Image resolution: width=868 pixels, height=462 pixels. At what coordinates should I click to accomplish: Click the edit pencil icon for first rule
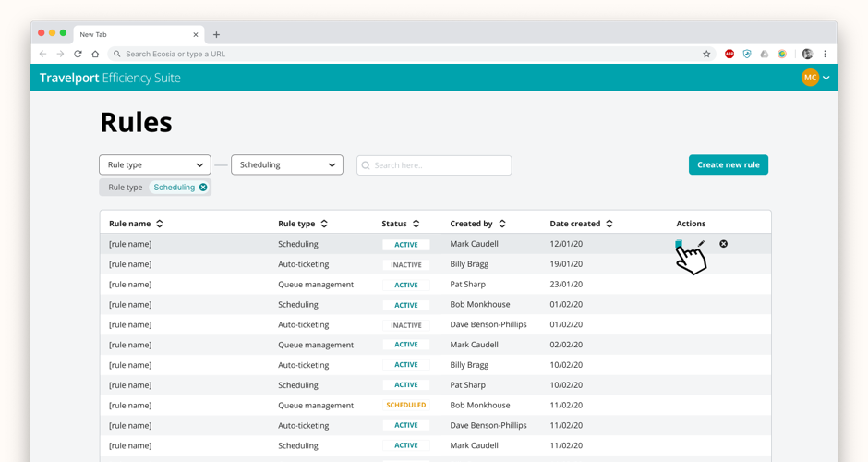701,244
